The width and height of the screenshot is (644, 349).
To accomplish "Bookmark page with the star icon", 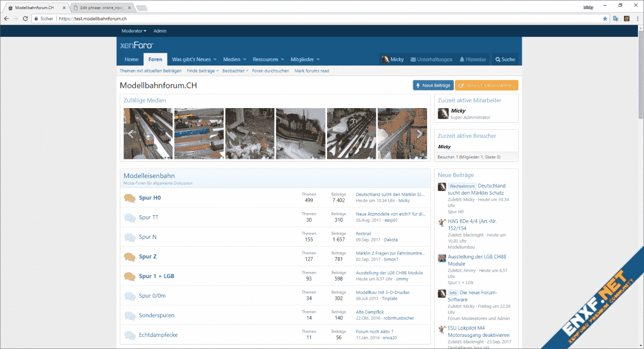I will [605, 19].
